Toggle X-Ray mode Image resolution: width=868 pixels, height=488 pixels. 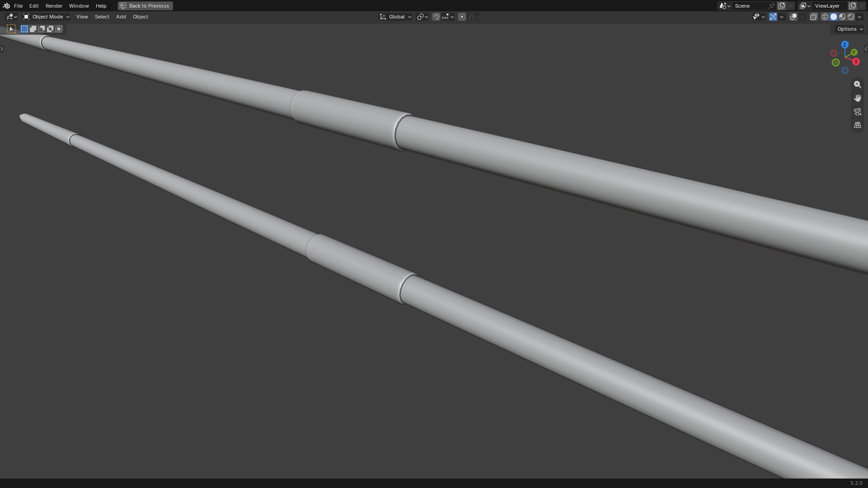(813, 17)
